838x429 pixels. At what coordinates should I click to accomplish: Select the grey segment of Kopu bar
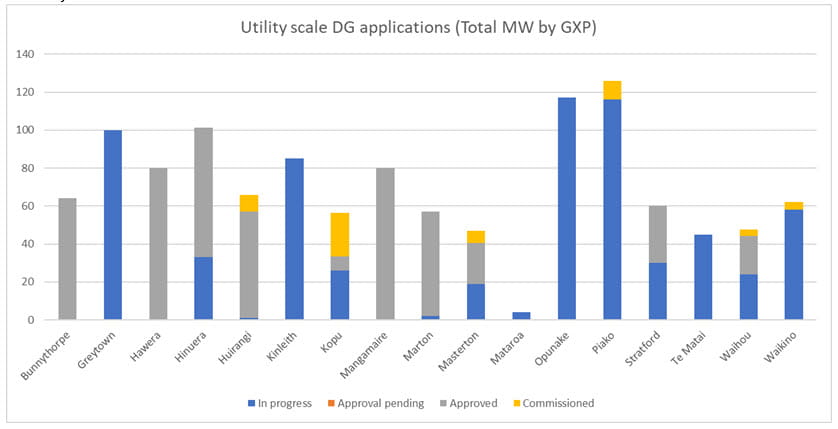point(340,263)
